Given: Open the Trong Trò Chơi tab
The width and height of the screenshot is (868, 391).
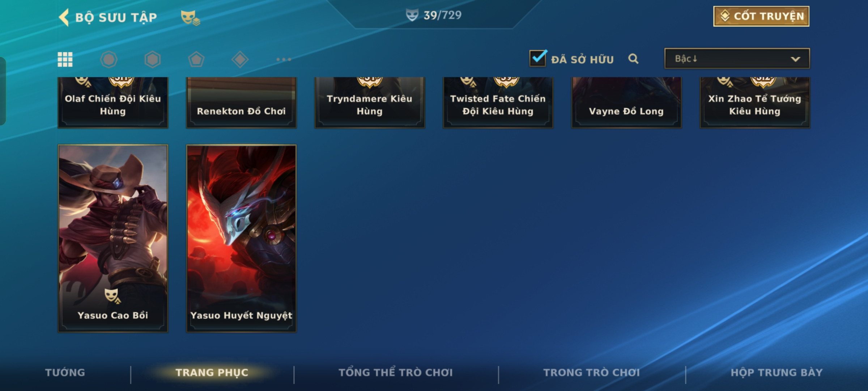Looking at the screenshot, I should tap(592, 373).
